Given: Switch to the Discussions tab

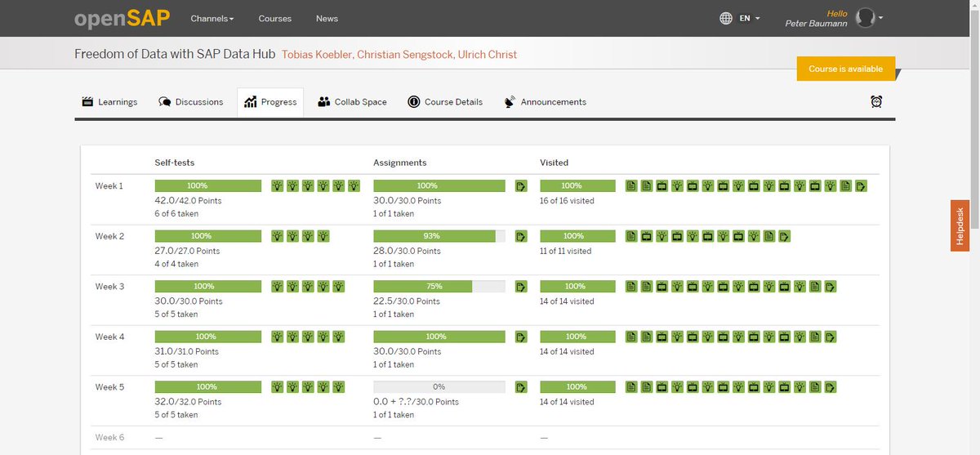Looking at the screenshot, I should point(190,102).
